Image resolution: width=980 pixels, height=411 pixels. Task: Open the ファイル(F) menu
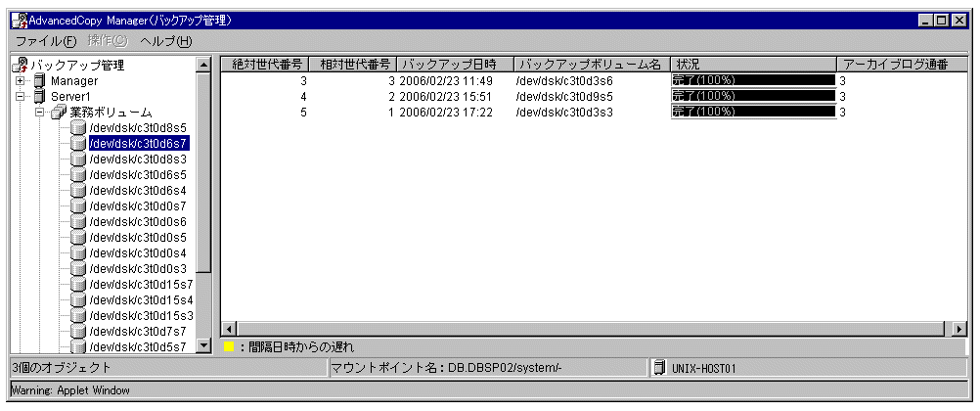[x=45, y=41]
